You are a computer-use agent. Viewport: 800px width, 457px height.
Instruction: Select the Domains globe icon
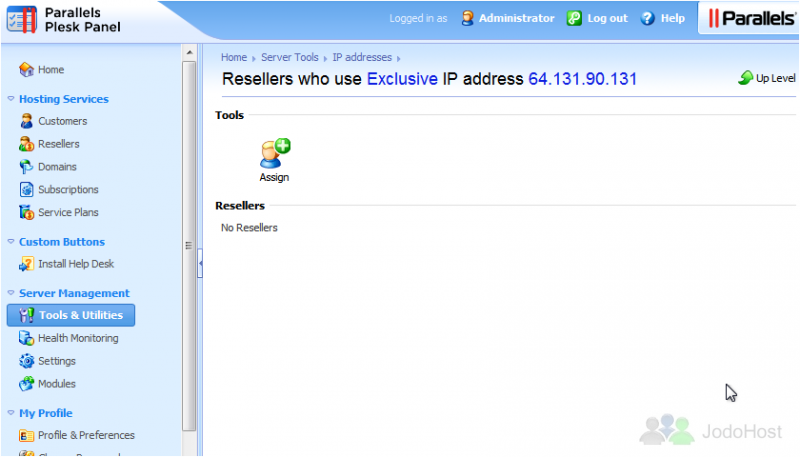coord(27,167)
